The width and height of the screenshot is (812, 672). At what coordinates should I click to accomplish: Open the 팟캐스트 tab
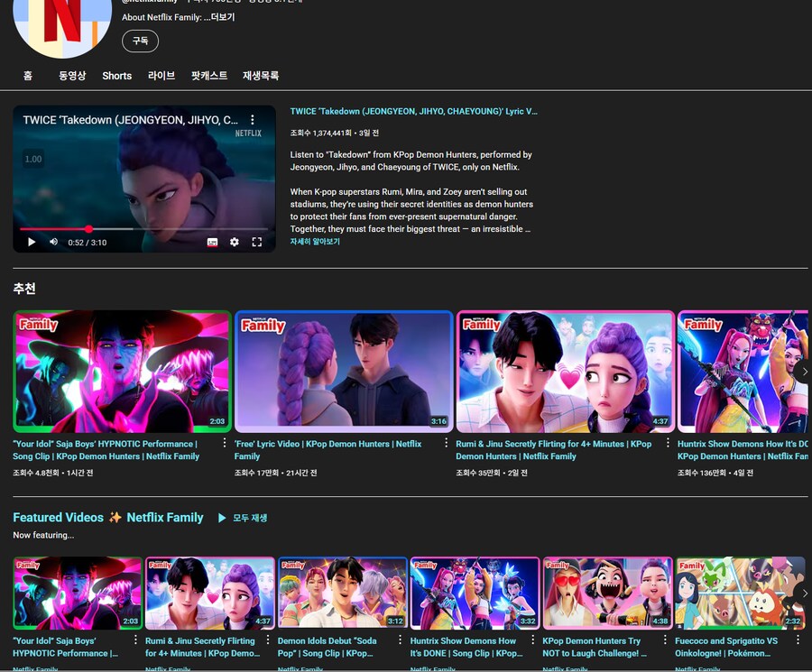209,76
